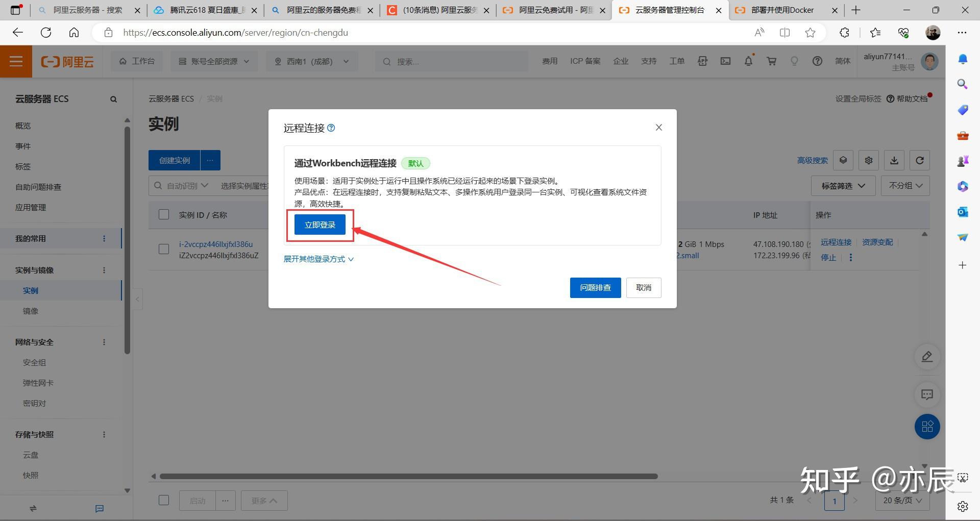Viewport: 980px width, 521px height.
Task: Open browser split screen icon
Action: [x=785, y=33]
